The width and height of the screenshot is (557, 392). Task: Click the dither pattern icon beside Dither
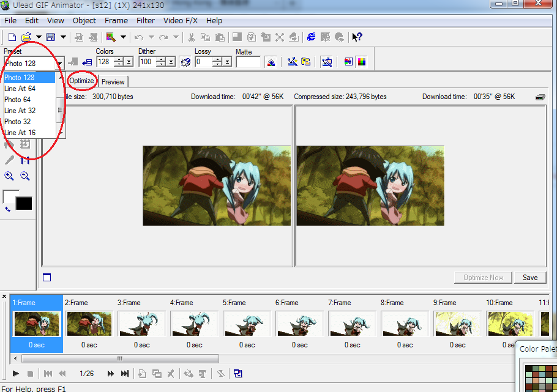coord(185,62)
